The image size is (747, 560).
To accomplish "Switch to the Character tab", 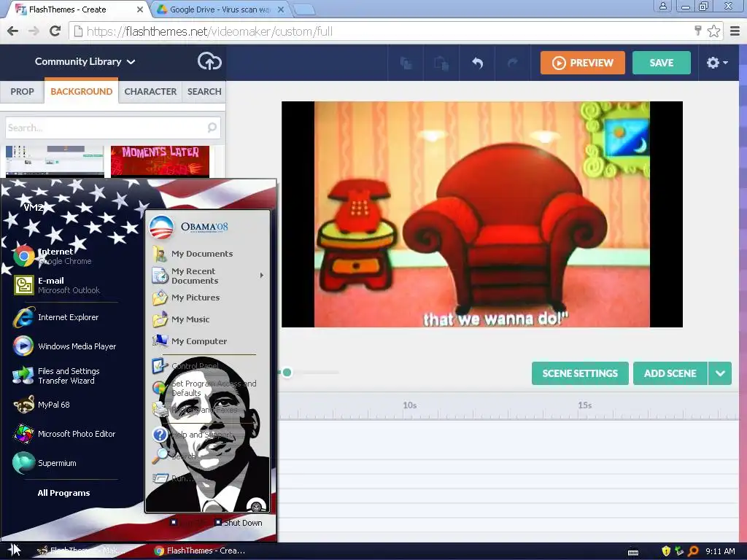I will point(150,91).
